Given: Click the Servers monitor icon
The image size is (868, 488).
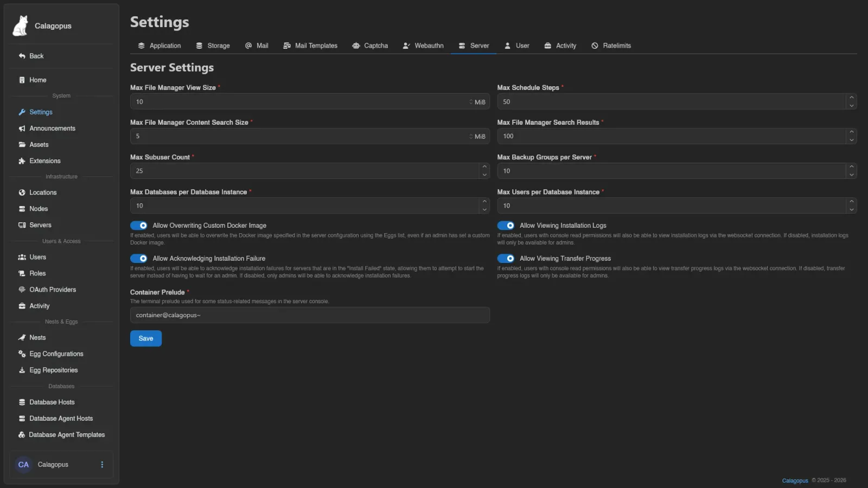Looking at the screenshot, I should pyautogui.click(x=22, y=225).
